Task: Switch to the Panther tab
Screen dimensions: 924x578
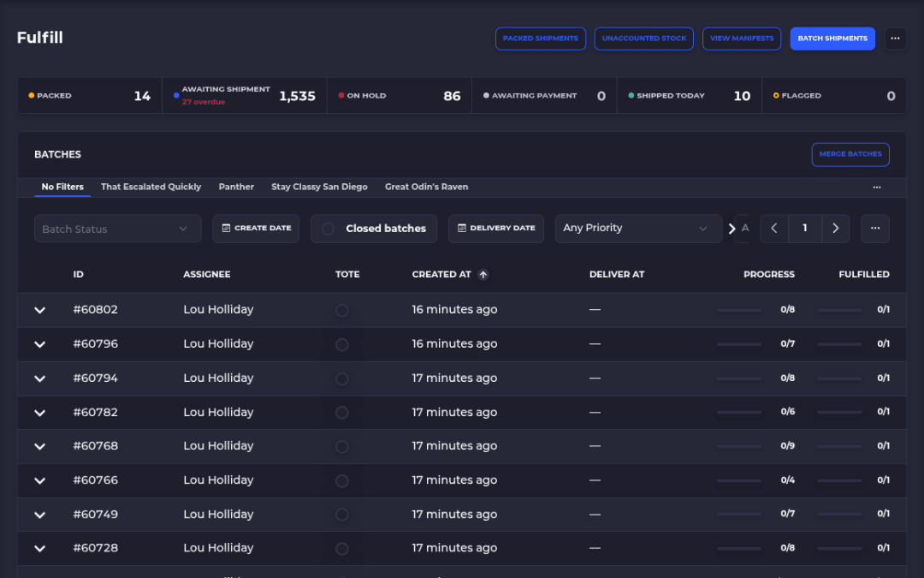Action: tap(236, 187)
